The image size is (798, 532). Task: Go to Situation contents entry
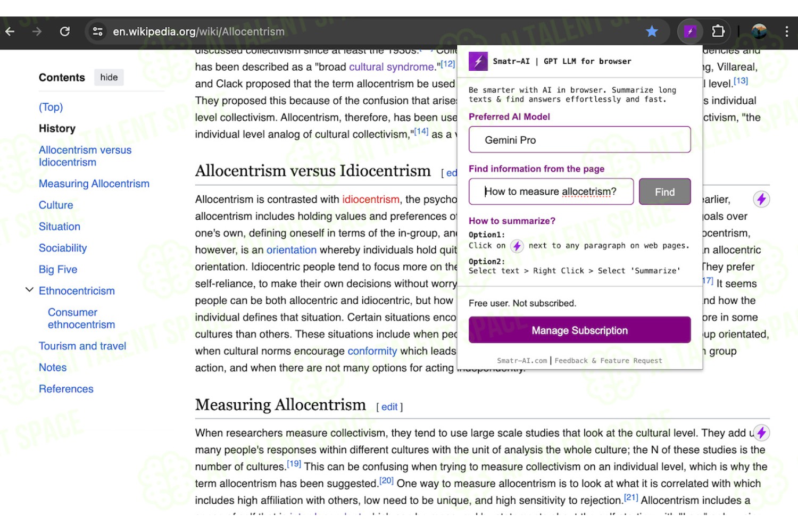point(60,226)
